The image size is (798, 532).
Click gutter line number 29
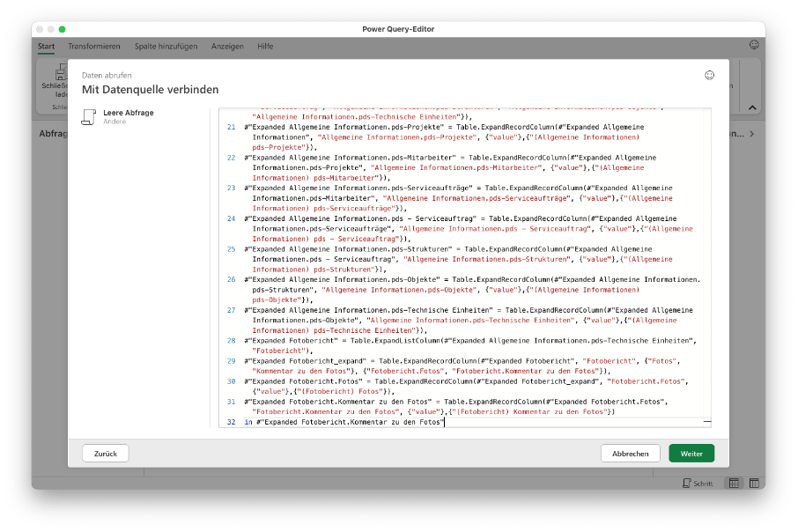pos(231,361)
